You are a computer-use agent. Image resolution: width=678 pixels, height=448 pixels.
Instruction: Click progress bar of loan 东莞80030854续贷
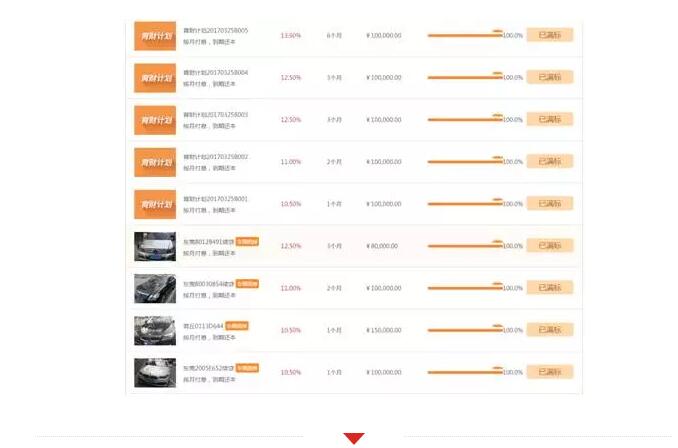(x=465, y=288)
